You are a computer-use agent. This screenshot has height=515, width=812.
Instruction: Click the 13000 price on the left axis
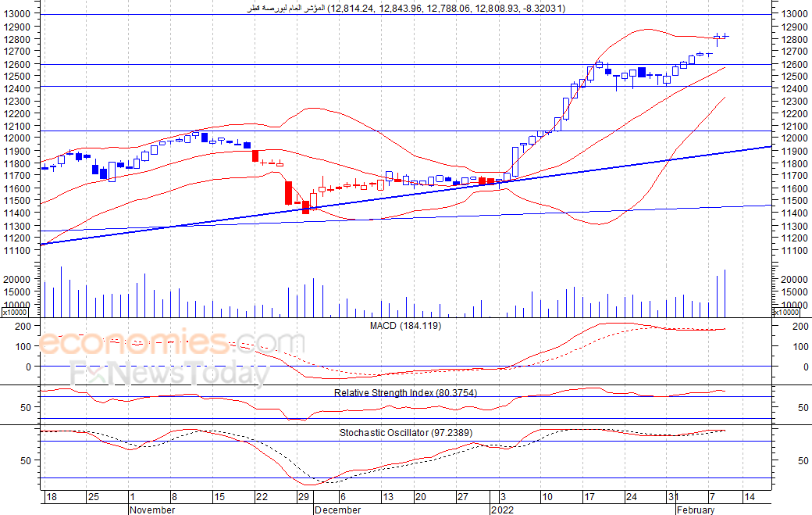click(x=16, y=14)
